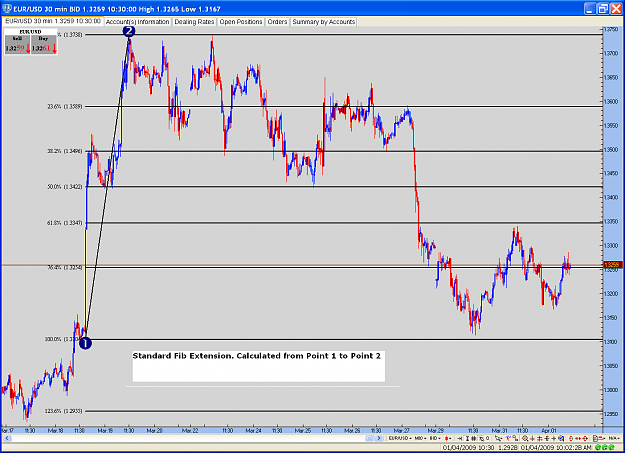Click the red and blue line drawing icon
The image size is (625, 453).
tap(508, 438)
